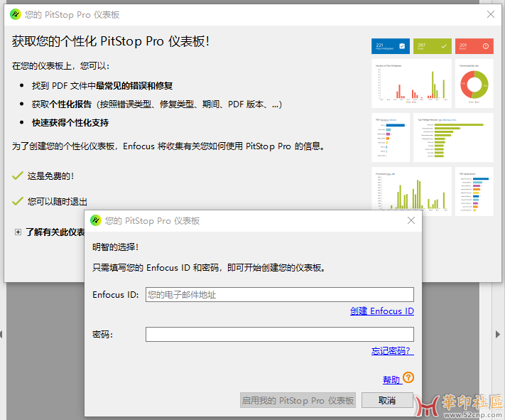Click the green check beside 这是免费的!
This screenshot has height=420, width=505.
[x=17, y=176]
